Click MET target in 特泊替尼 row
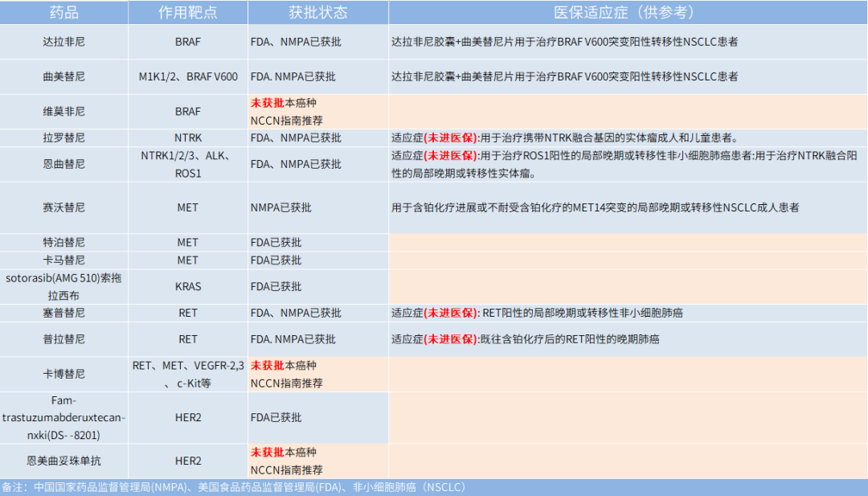This screenshot has height=496, width=868. click(187, 243)
